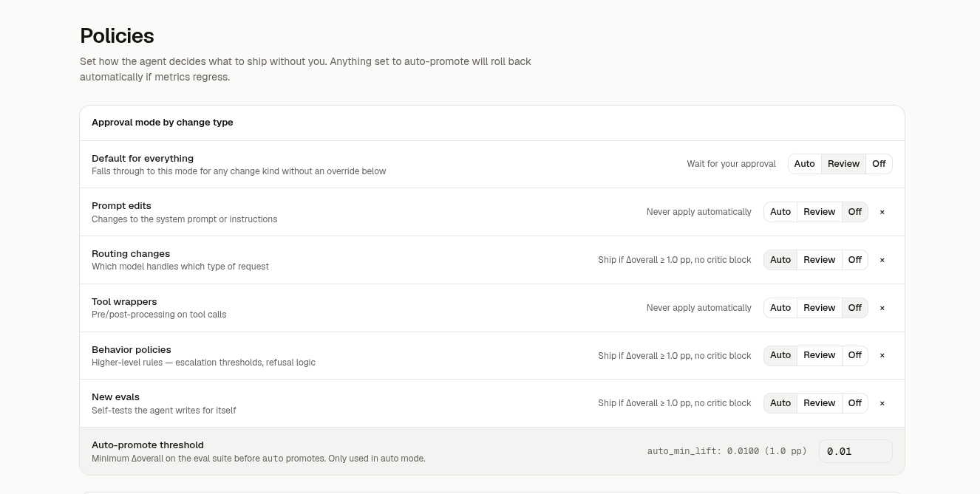Set New evals to Review
This screenshot has height=494, width=980.
(820, 403)
